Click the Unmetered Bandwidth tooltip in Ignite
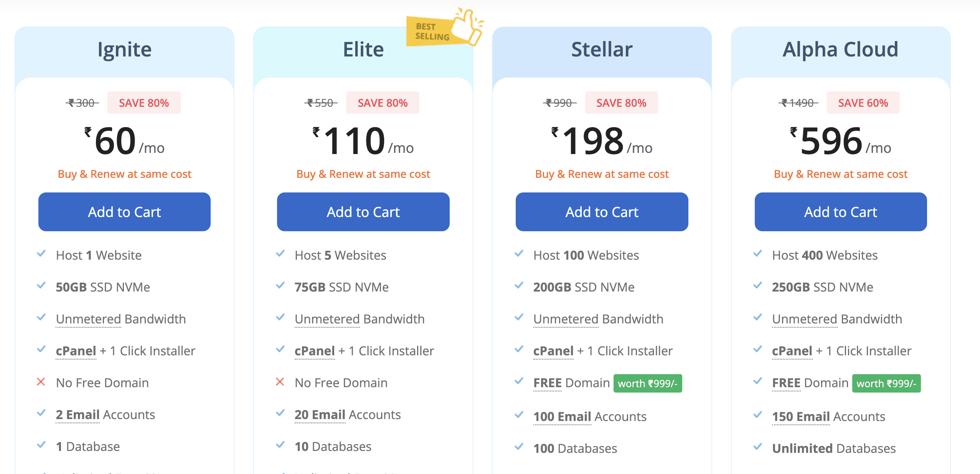This screenshot has height=474, width=980. point(121,319)
